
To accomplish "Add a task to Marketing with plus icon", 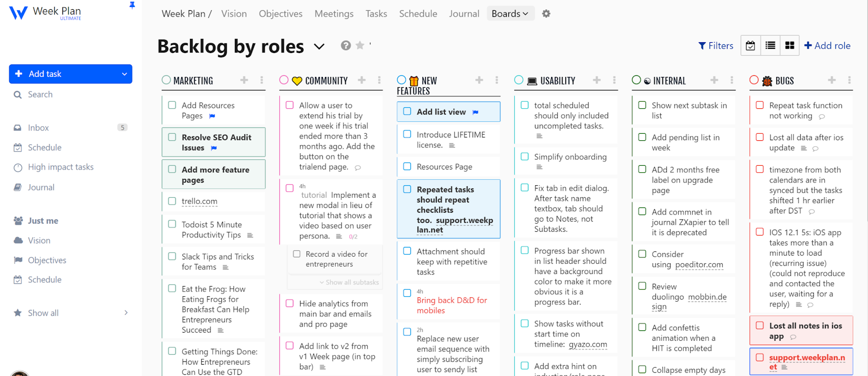I will 244,80.
